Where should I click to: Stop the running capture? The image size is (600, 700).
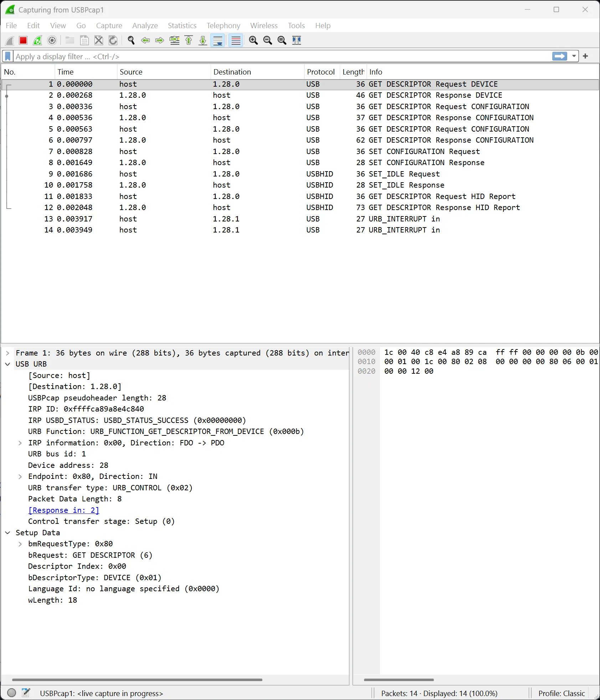click(23, 40)
